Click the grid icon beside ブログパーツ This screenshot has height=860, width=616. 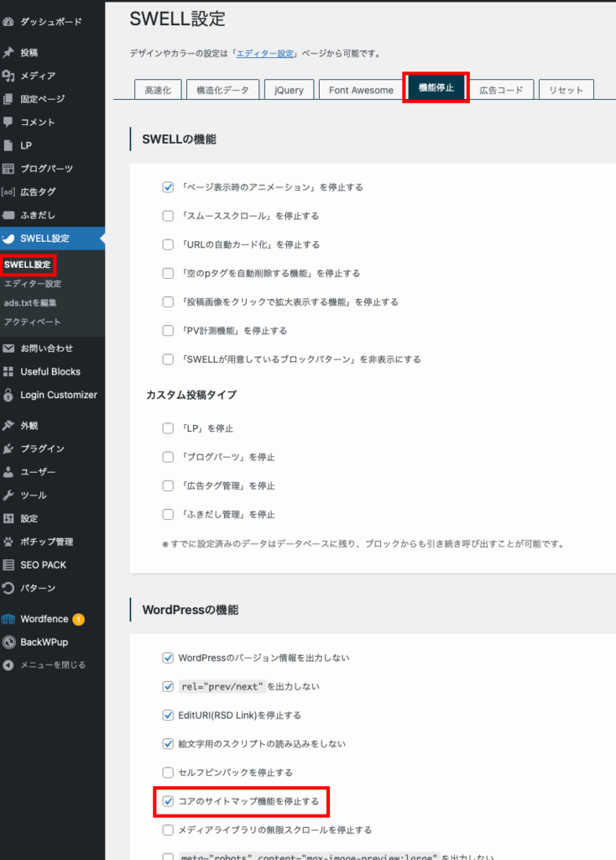pos(8,168)
